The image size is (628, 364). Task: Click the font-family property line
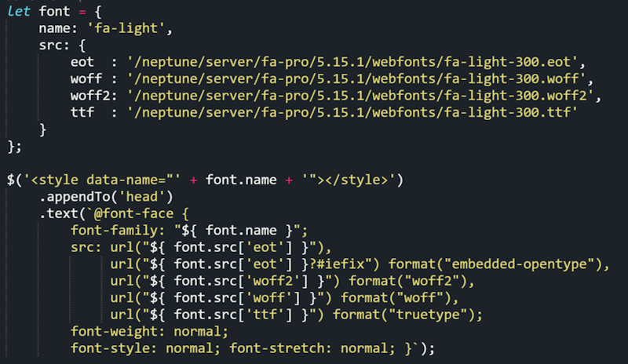[x=190, y=231]
